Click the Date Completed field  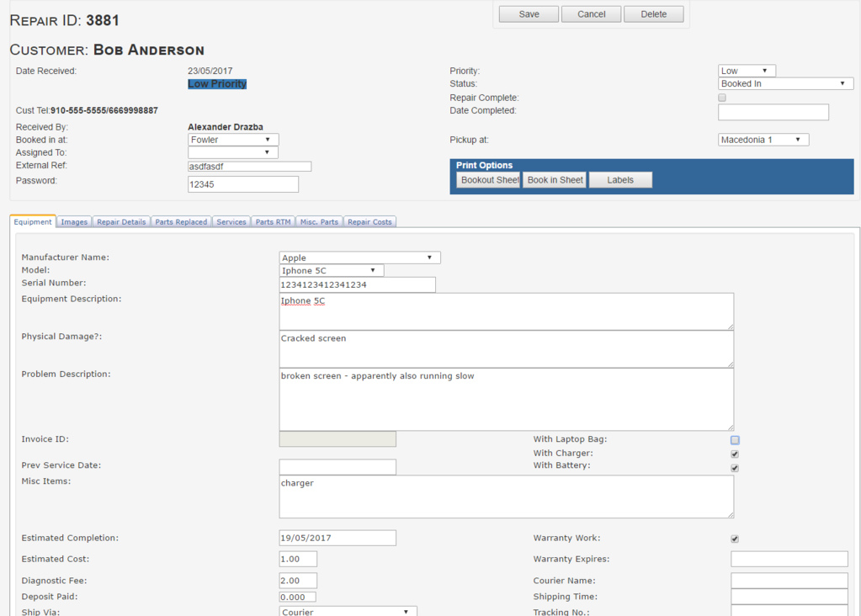(x=773, y=112)
